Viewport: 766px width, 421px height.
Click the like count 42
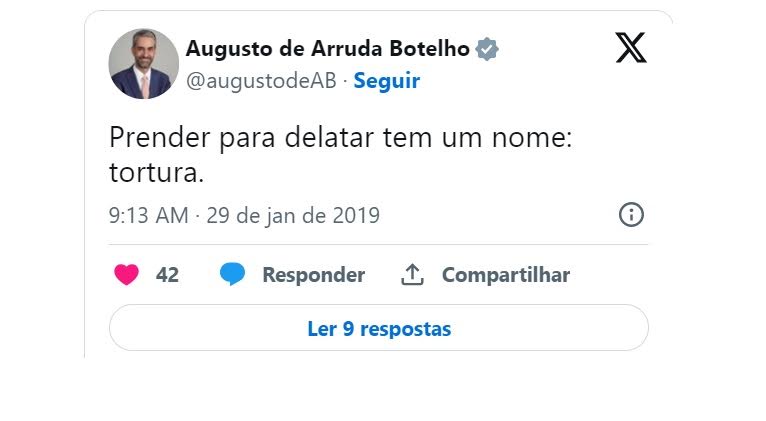[x=167, y=275]
